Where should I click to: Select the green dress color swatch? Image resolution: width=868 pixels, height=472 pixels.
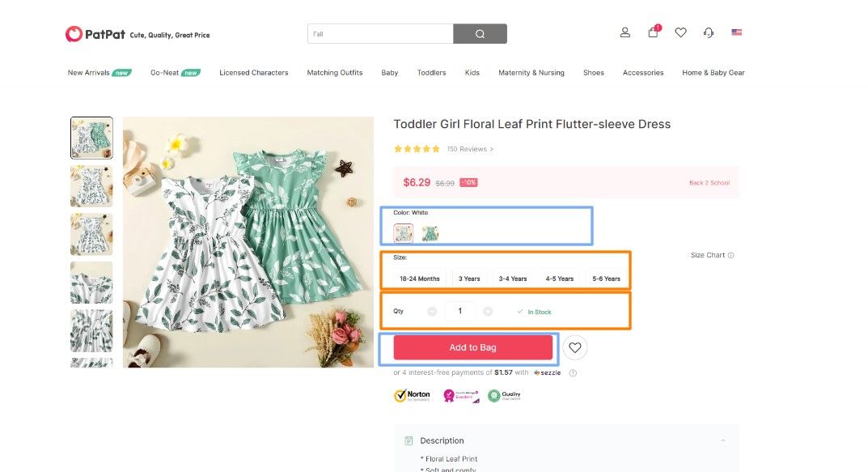tap(430, 233)
